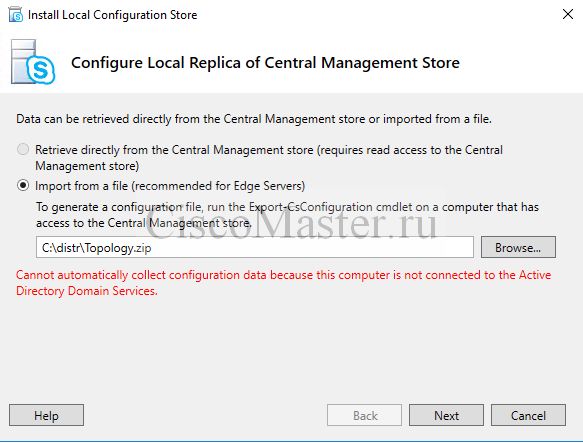Click the Export-CsConfiguration instruction text

pos(287,215)
